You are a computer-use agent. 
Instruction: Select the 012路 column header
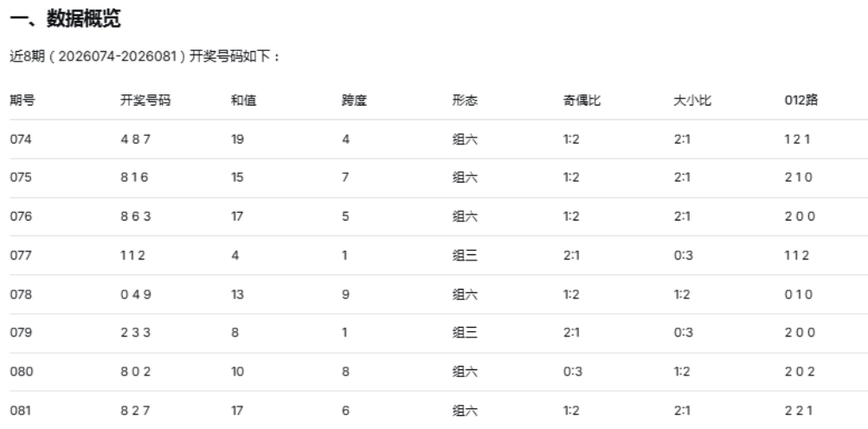(800, 100)
